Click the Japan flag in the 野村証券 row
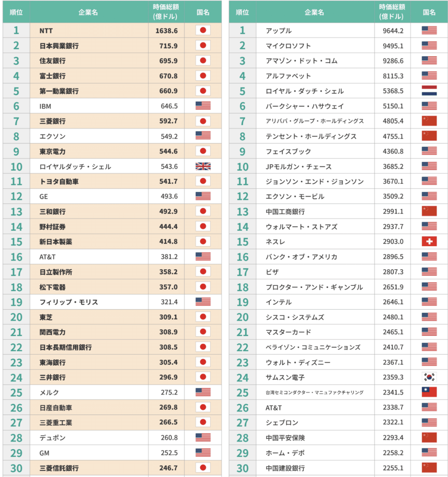This screenshot has height=477, width=448. [203, 226]
